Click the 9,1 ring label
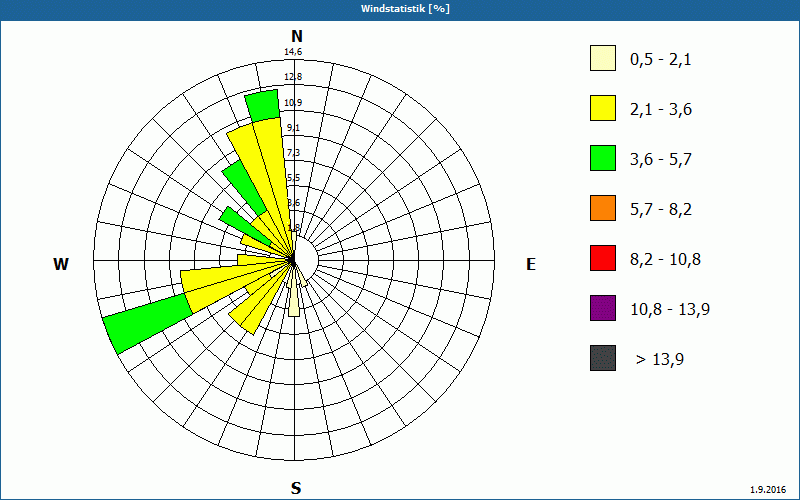This screenshot has height=500, width=800. [293, 128]
